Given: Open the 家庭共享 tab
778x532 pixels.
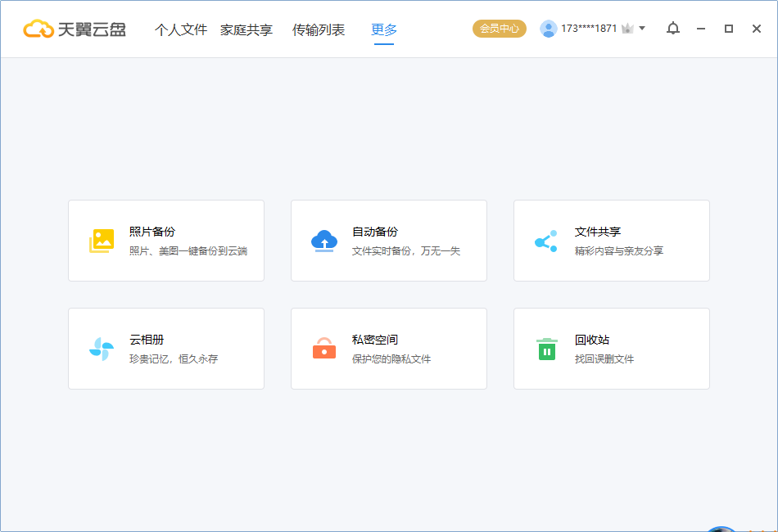Looking at the screenshot, I should (x=247, y=30).
